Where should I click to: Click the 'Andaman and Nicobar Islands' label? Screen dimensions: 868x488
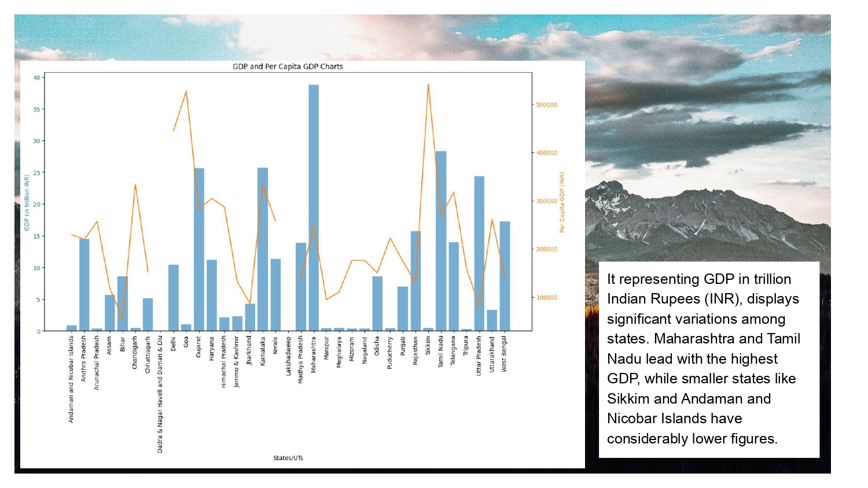point(72,379)
